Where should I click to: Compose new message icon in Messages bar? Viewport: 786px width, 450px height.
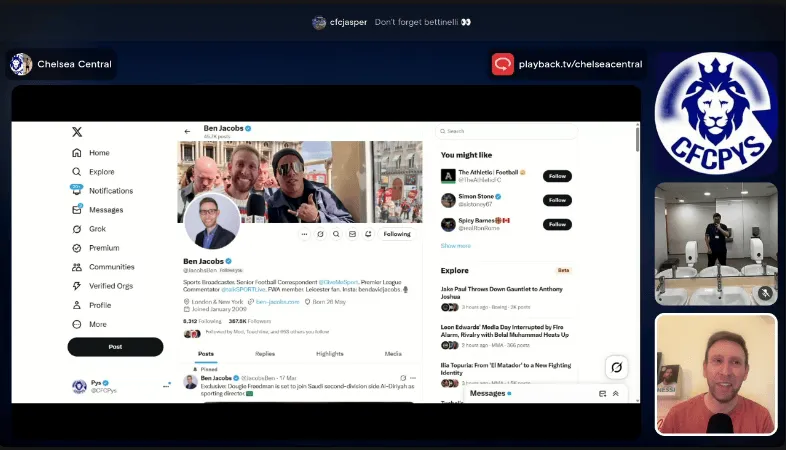603,394
